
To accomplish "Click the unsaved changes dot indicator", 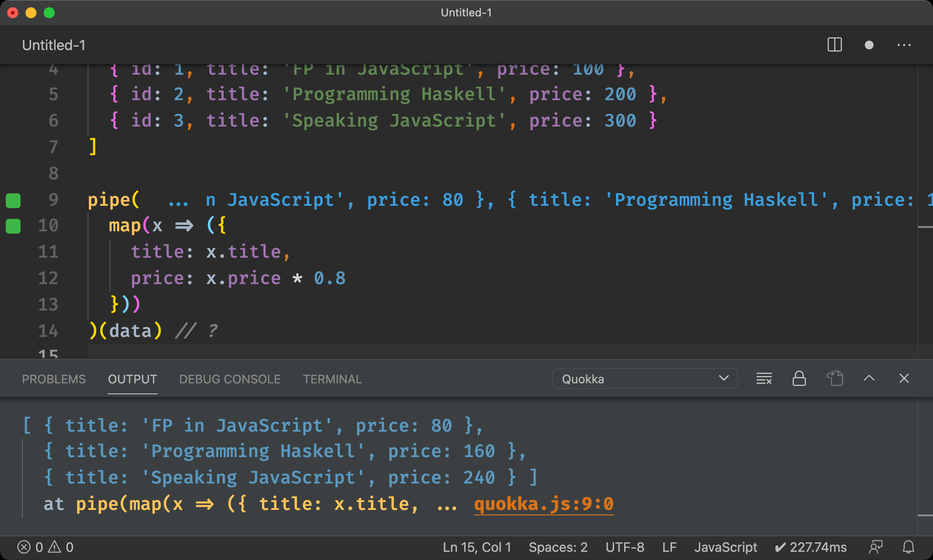I will [869, 45].
